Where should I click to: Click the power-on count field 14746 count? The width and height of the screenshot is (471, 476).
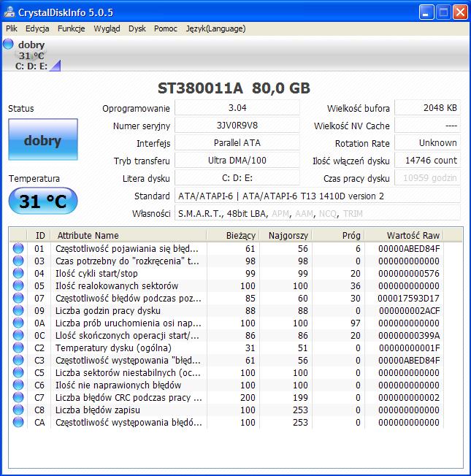pyautogui.click(x=427, y=161)
